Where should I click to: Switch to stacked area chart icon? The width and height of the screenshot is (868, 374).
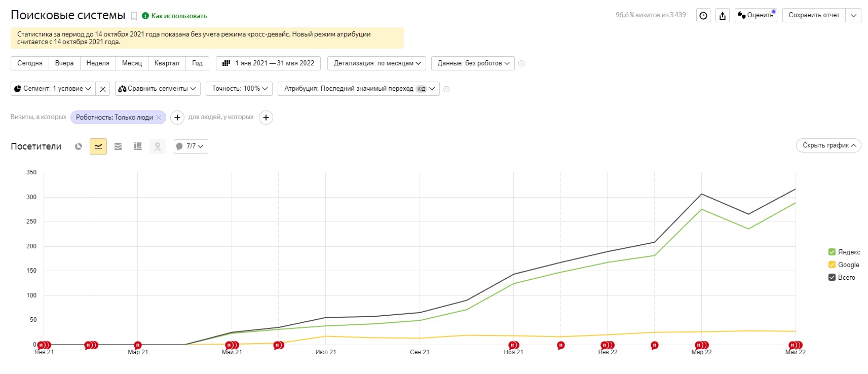118,146
